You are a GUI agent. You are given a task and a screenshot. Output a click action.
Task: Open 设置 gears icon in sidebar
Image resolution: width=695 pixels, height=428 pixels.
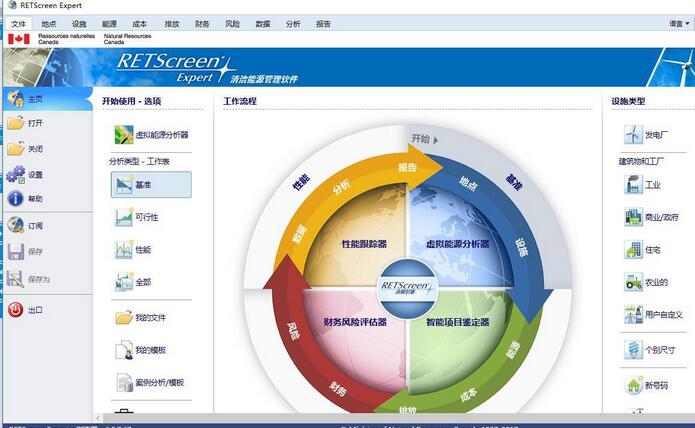click(x=16, y=174)
